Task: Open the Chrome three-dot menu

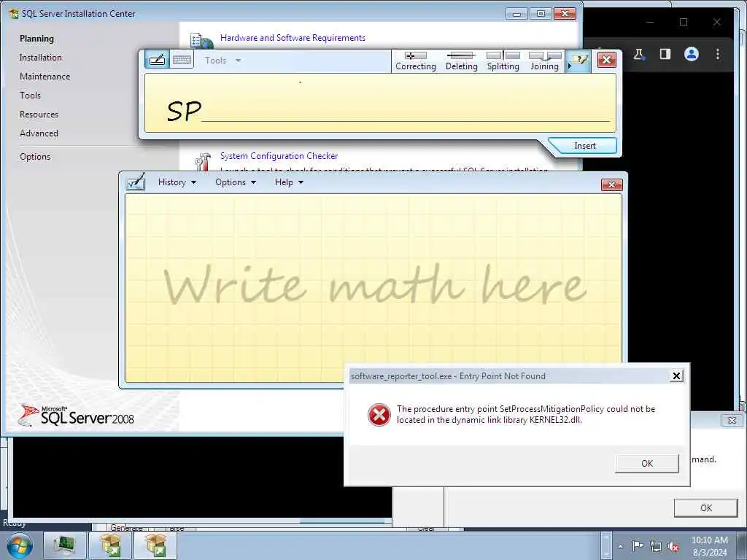Action: [x=718, y=54]
